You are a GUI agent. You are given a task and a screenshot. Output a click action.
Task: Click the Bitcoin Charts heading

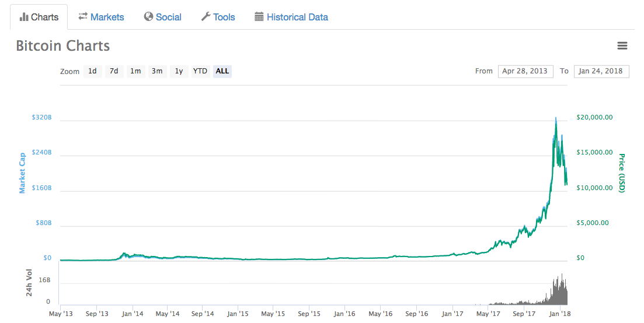[63, 45]
